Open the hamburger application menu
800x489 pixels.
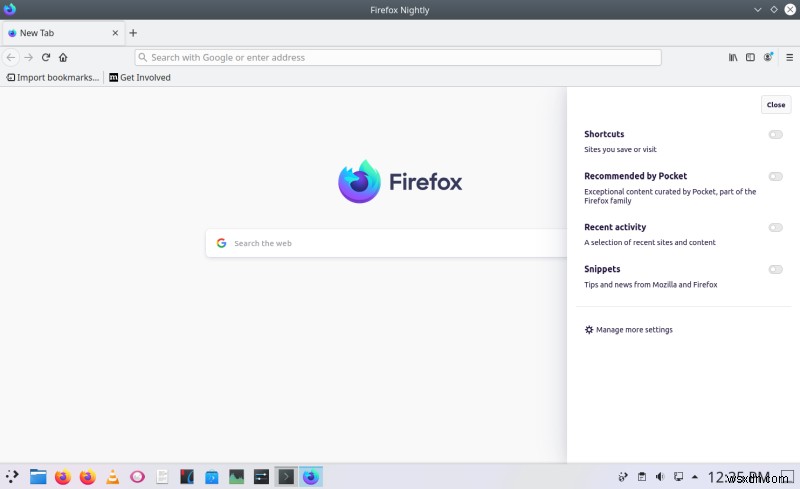pyautogui.click(x=789, y=58)
